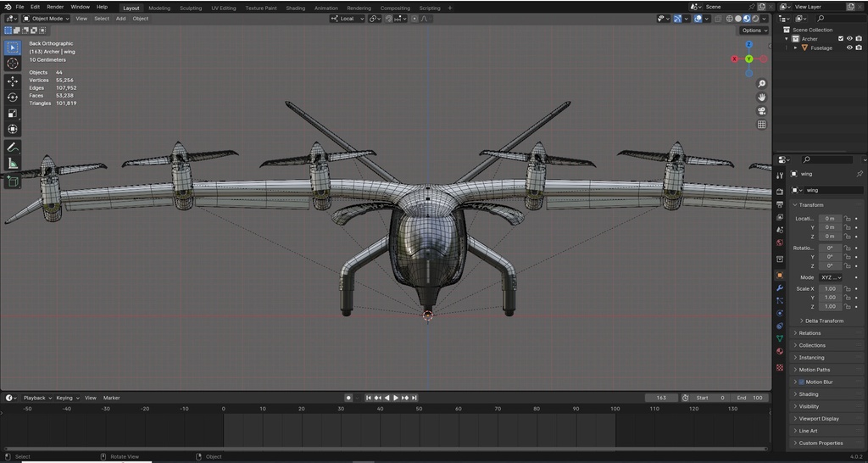
Task: Activate the 3D Cursor tool
Action: pyautogui.click(x=13, y=64)
